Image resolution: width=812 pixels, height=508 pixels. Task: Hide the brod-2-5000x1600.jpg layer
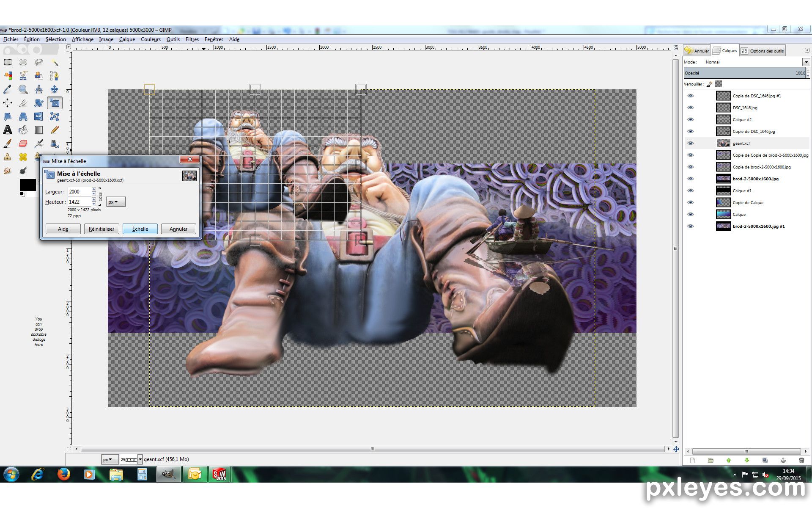click(x=691, y=179)
